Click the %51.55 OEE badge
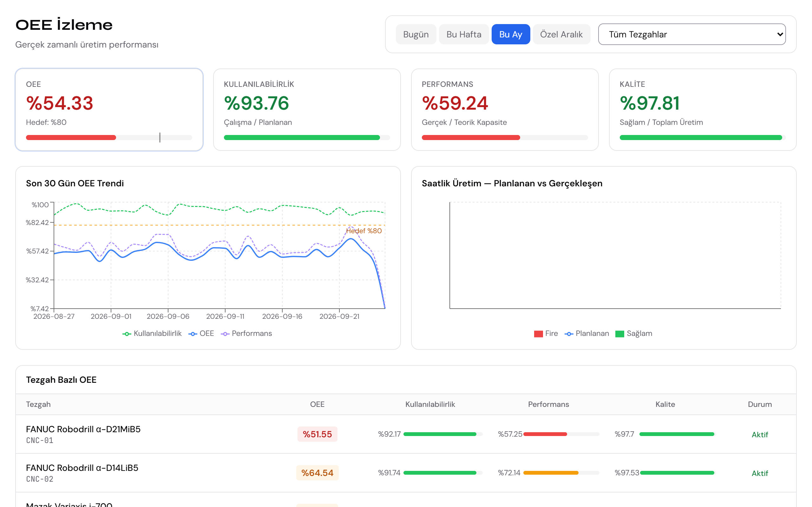 pos(317,434)
